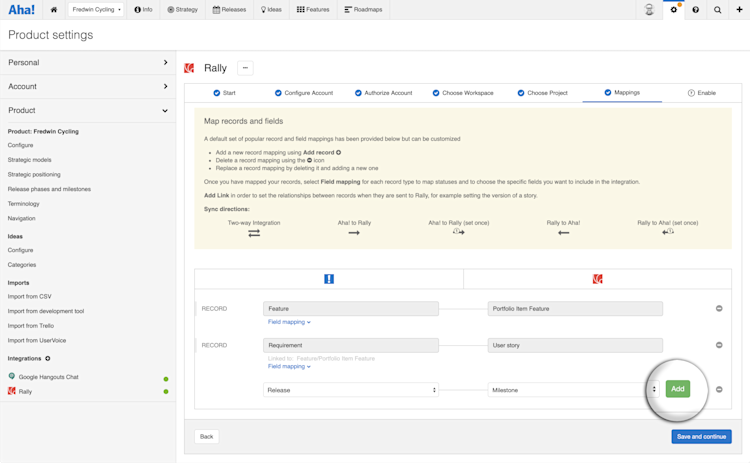Go to Choose Project step
750x463 pixels.
[542, 93]
